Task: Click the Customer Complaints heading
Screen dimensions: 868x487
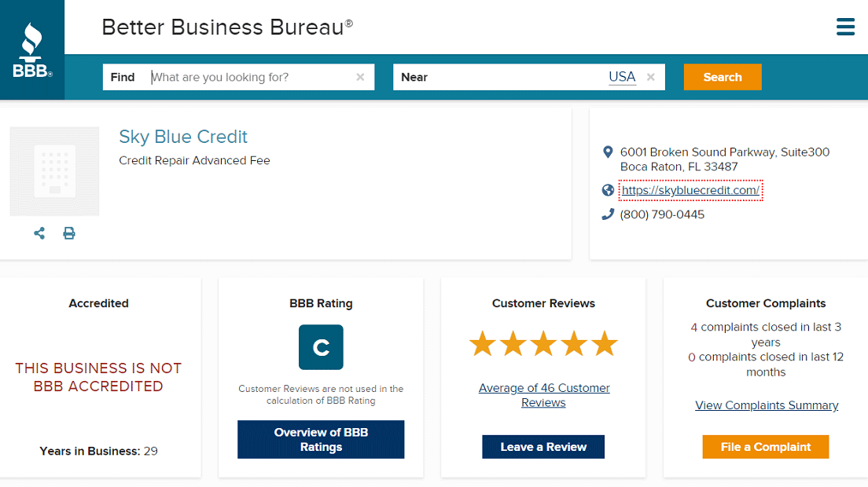Action: coord(766,303)
